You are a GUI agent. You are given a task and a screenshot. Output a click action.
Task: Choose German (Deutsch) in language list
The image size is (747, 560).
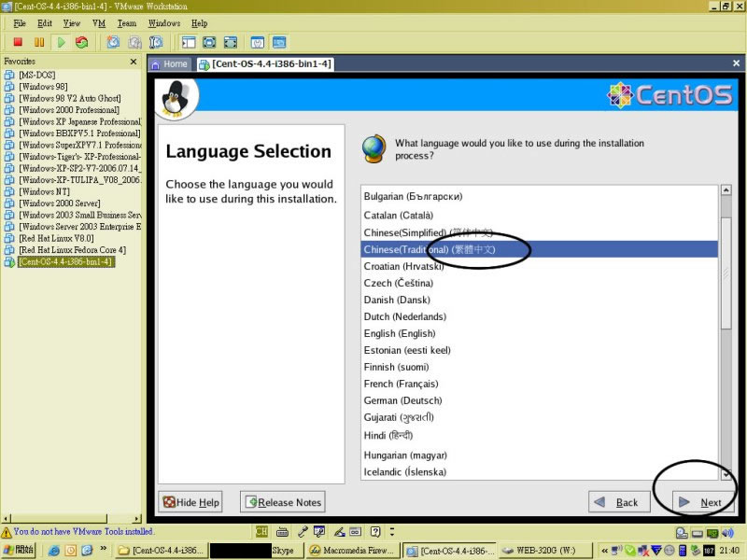tap(540, 400)
